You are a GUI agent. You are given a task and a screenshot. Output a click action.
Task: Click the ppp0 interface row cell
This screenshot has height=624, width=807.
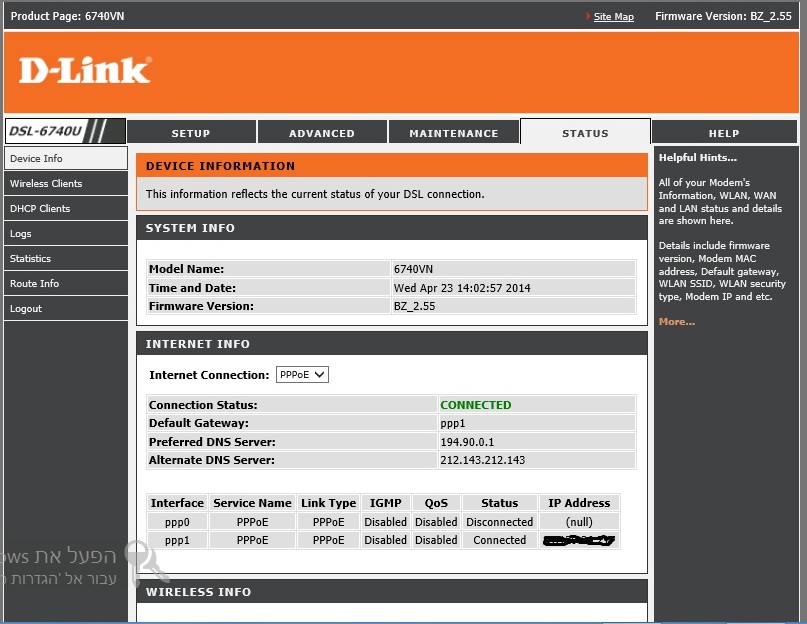pyautogui.click(x=177, y=522)
